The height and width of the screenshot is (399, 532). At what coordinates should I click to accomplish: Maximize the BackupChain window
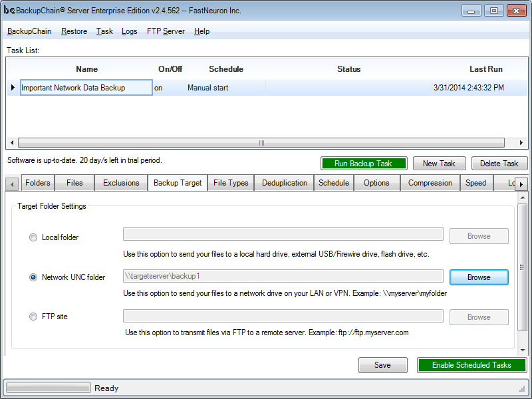pos(493,11)
